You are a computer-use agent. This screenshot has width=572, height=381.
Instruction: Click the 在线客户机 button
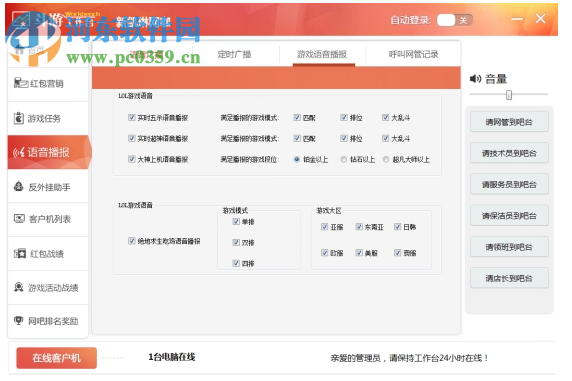[57, 358]
